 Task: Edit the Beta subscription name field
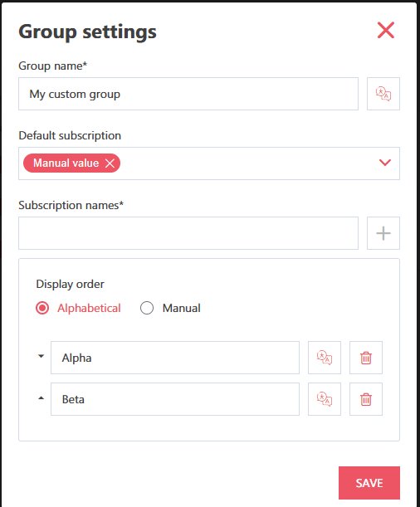pyautogui.click(x=175, y=399)
